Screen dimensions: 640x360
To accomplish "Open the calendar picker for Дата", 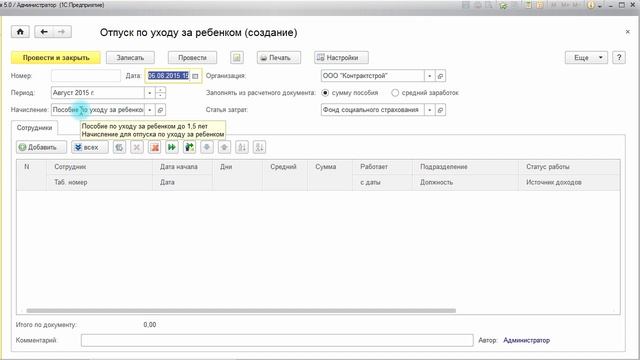I will click(195, 76).
